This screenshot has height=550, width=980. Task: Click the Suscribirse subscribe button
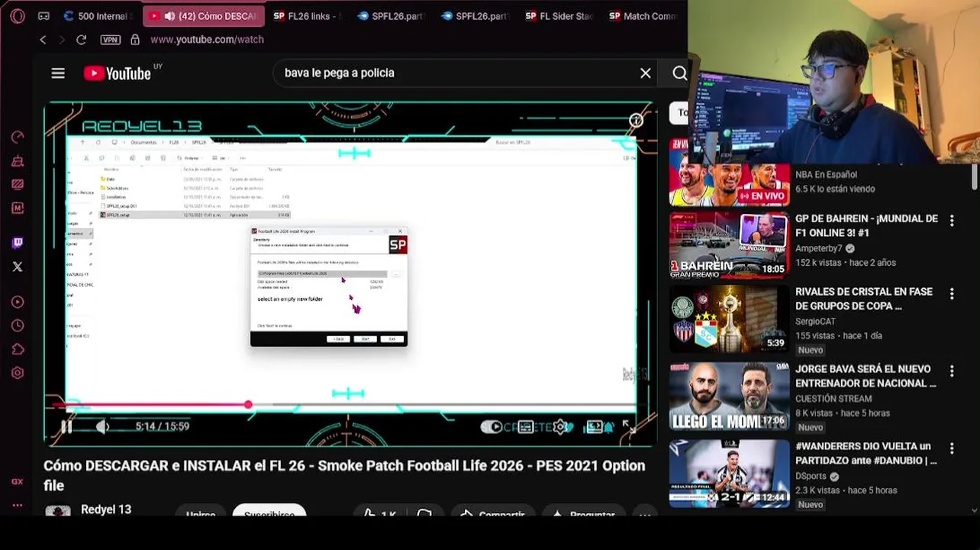pos(269,511)
